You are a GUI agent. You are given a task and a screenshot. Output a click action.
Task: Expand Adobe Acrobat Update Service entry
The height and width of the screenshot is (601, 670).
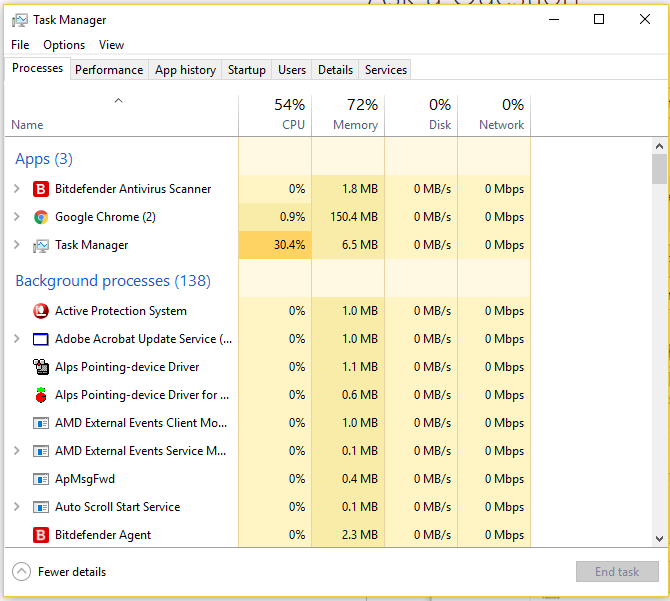17,339
